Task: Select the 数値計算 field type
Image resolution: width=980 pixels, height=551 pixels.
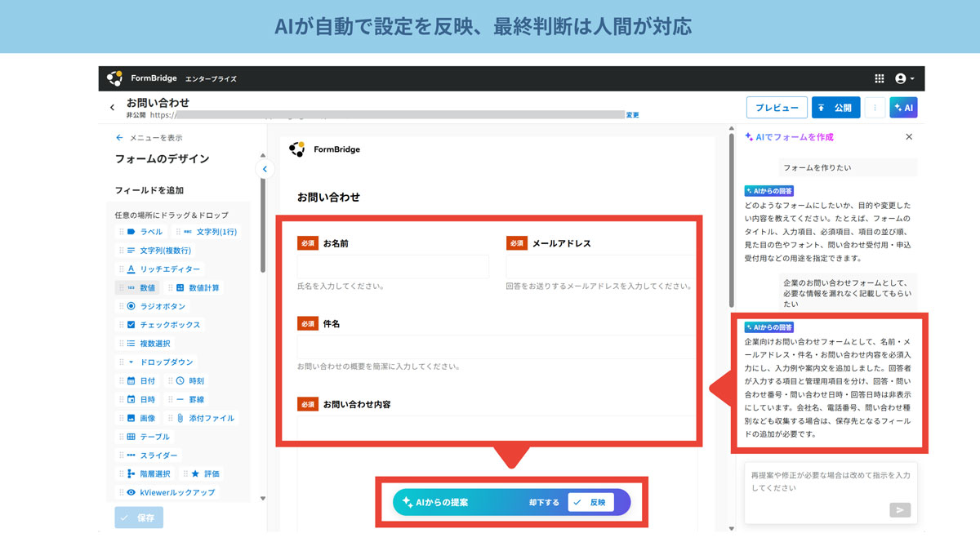Action: 194,288
